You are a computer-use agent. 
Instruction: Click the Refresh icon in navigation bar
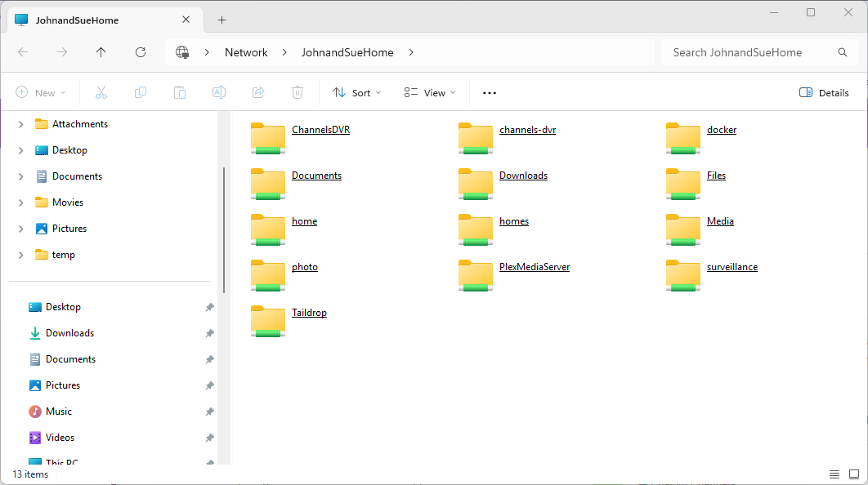[x=141, y=52]
